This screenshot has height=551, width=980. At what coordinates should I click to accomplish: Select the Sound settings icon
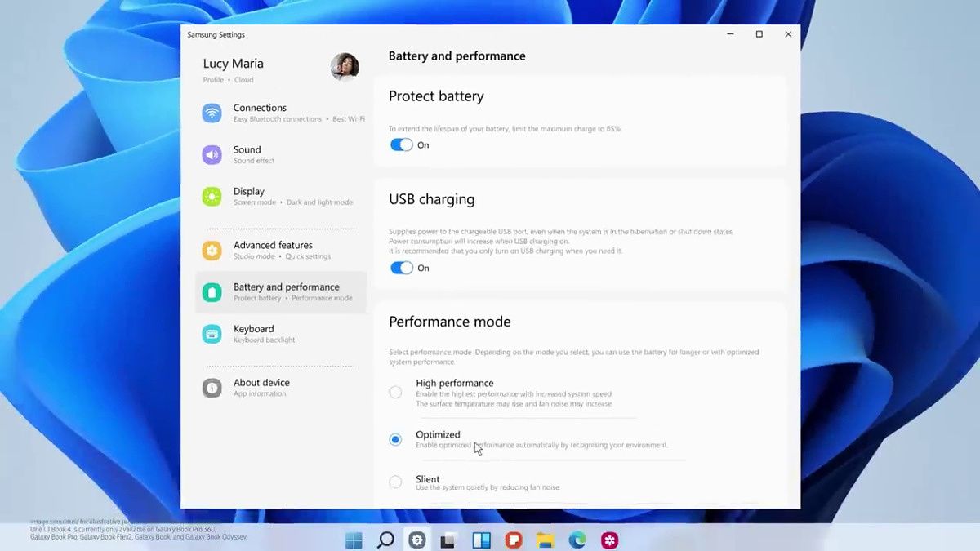(x=212, y=154)
